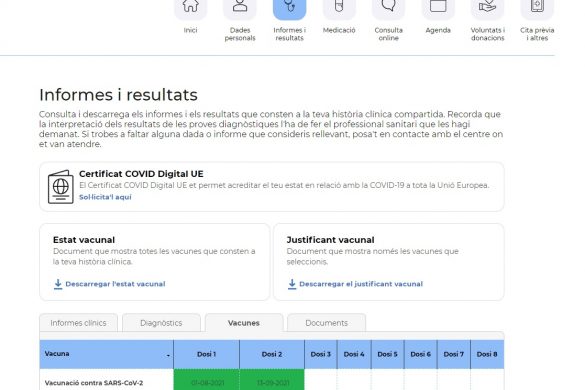Click the Sol·licita'l aquí link
The width and height of the screenshot is (585, 390).
coord(105,197)
